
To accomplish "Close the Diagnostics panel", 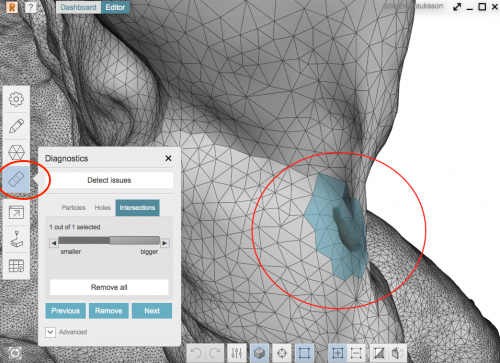I will tap(168, 158).
